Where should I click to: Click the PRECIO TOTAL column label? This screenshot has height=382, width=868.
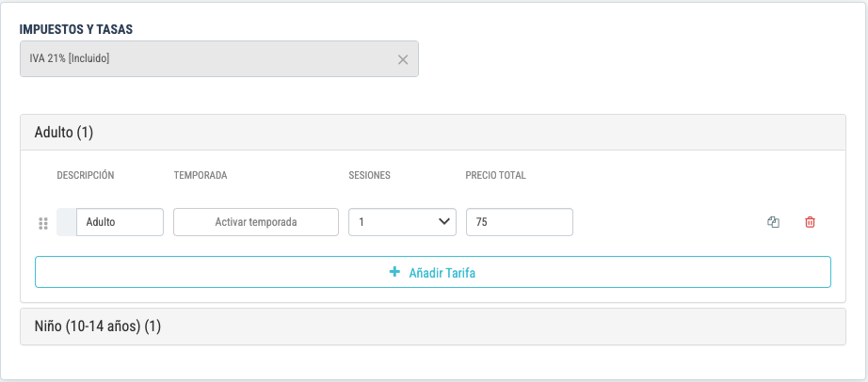tap(495, 176)
